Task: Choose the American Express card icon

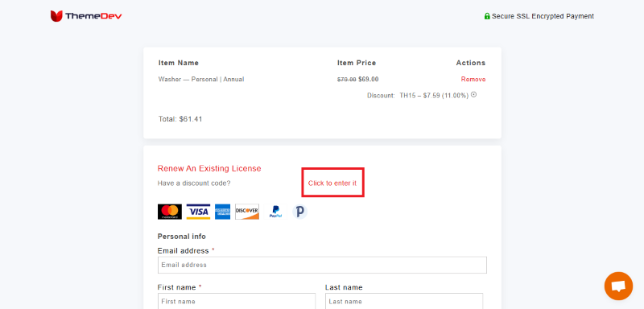Action: [x=223, y=212]
